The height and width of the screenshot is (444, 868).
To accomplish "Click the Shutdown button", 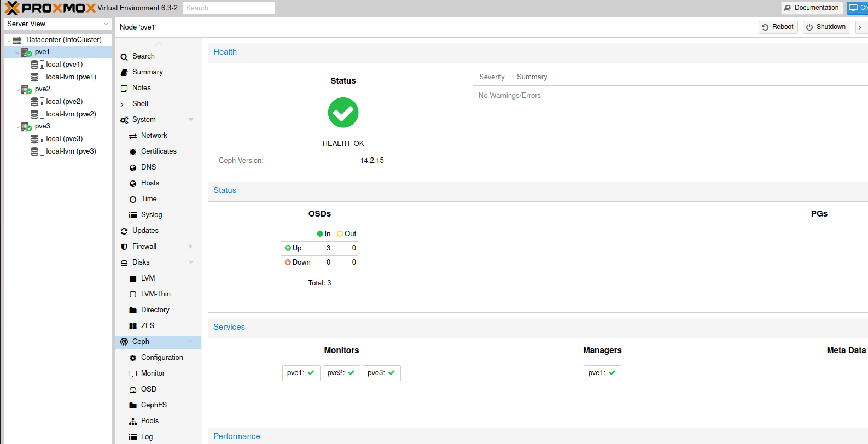I will click(x=826, y=27).
